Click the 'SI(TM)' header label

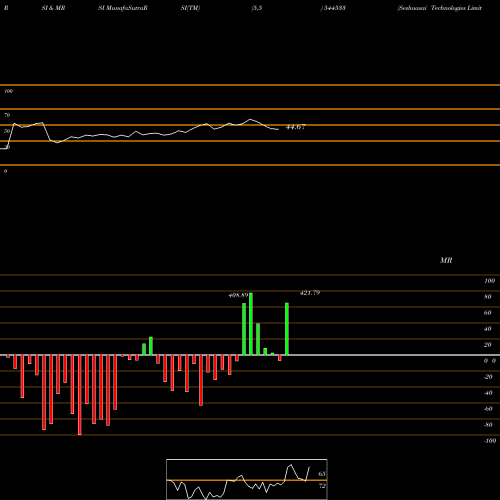[x=190, y=8]
